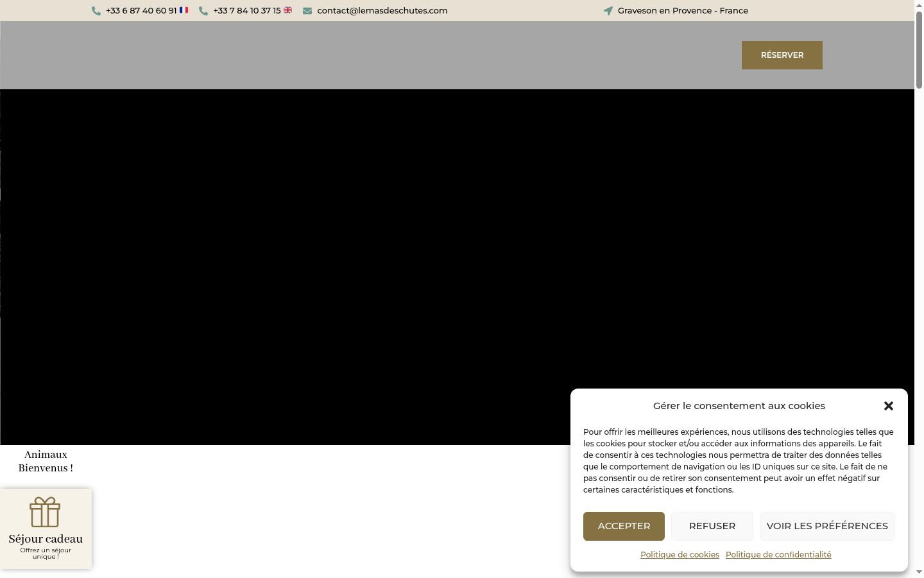Click the Séjour cadeau heading

tap(46, 539)
